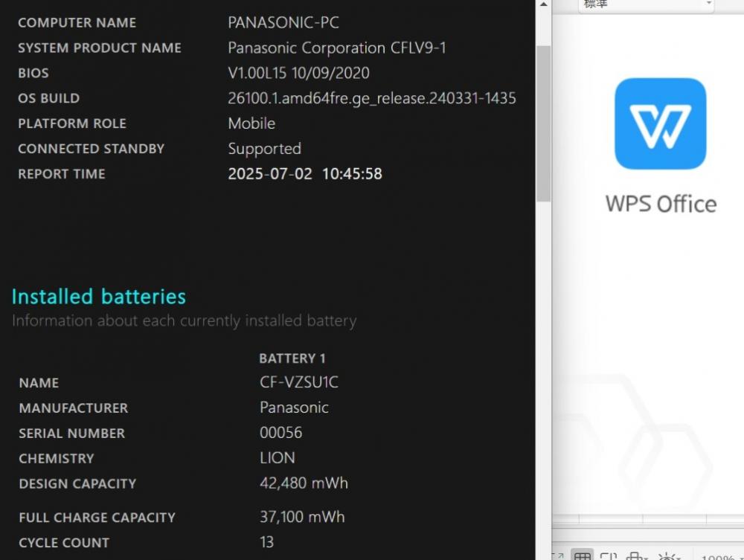The height and width of the screenshot is (560, 744).
Task: Click the scrollbar up arrow of battery report
Action: click(x=544, y=4)
